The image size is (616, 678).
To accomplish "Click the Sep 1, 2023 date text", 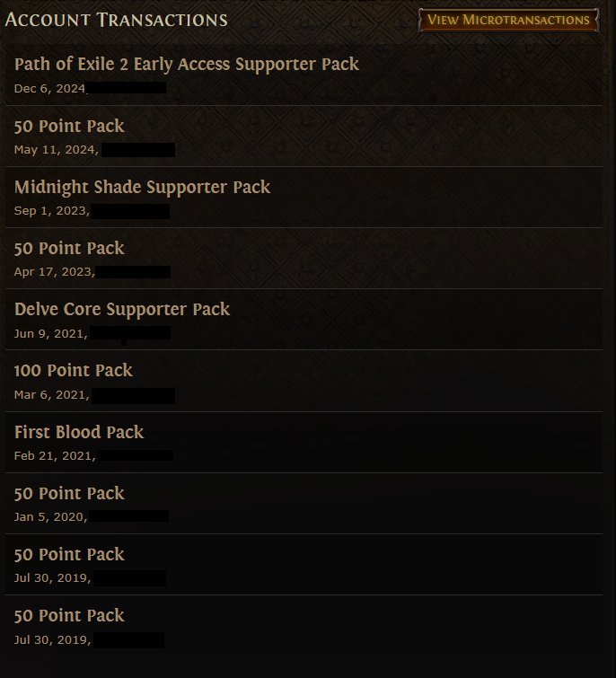I will click(x=52, y=211).
